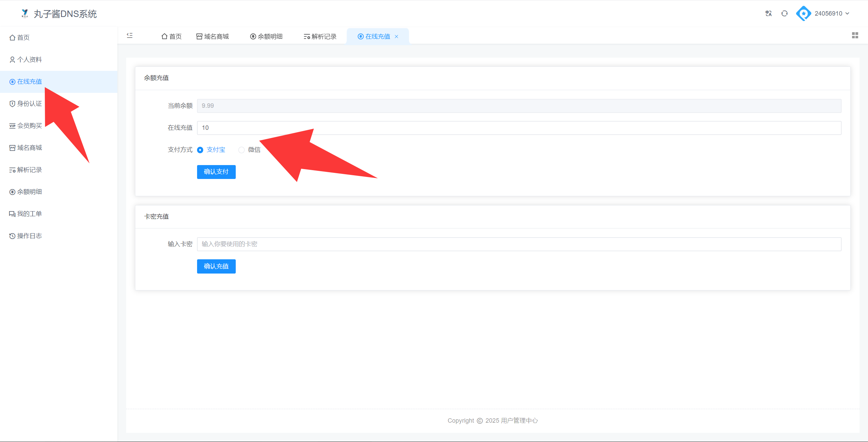Screen dimensions: 868x442
Task: Select 支付宝 payment radio button
Action: click(x=200, y=150)
